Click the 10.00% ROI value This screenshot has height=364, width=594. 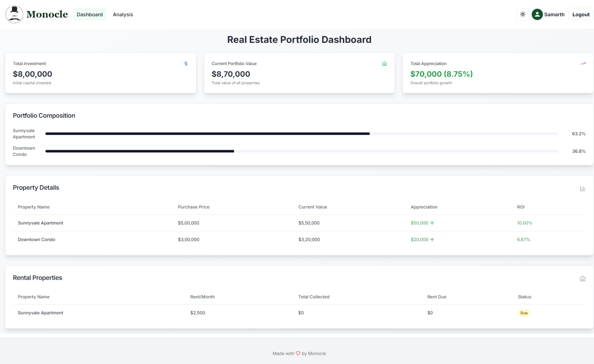coord(525,223)
